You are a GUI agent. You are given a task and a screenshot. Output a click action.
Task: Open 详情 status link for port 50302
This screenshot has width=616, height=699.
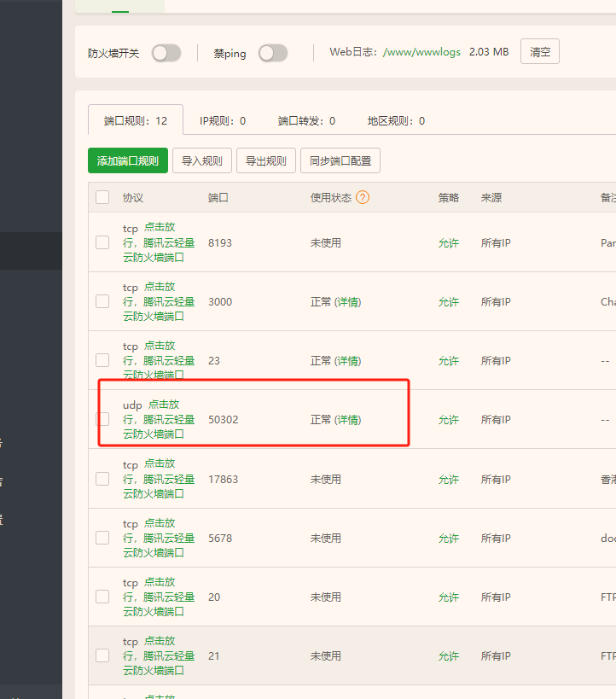[348, 420]
